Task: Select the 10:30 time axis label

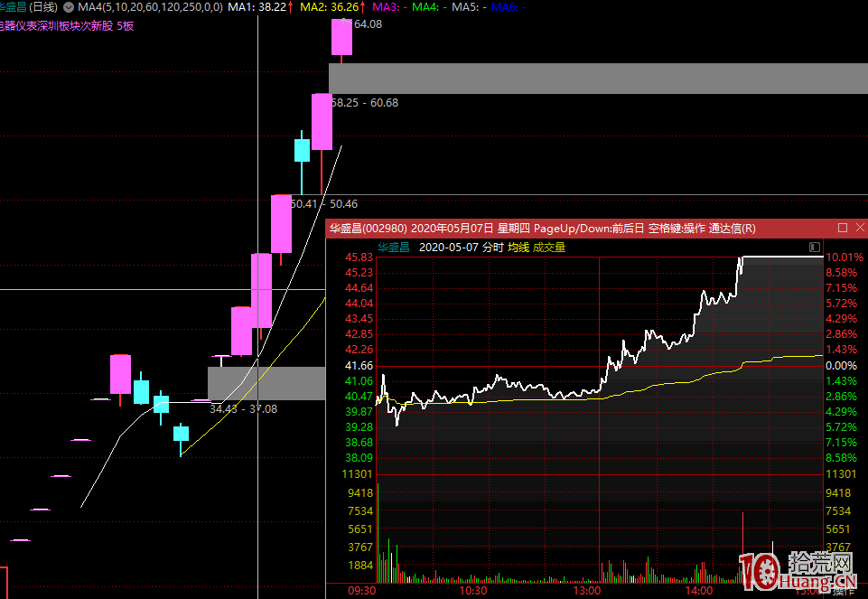Action: (x=473, y=591)
